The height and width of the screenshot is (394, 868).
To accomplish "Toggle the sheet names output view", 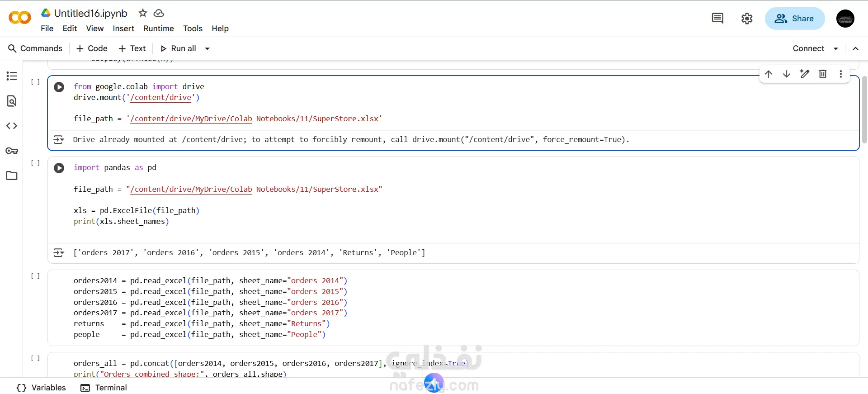I will pyautogui.click(x=59, y=253).
